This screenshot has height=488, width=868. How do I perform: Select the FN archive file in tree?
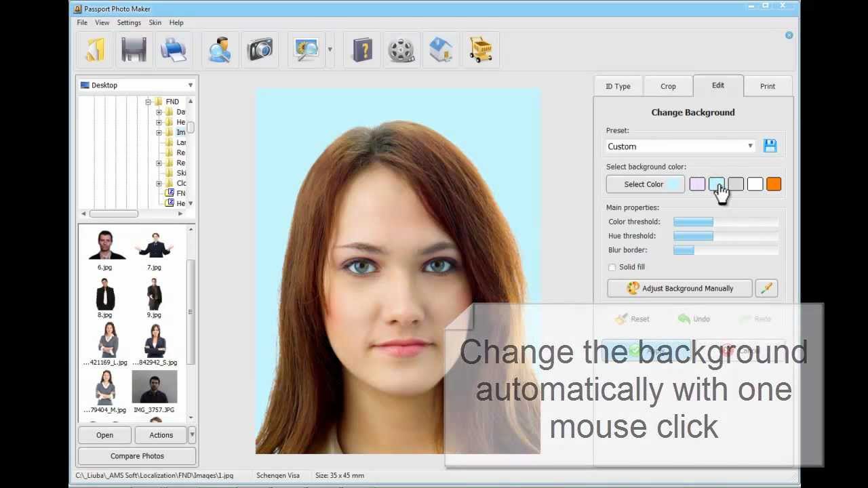click(x=176, y=193)
